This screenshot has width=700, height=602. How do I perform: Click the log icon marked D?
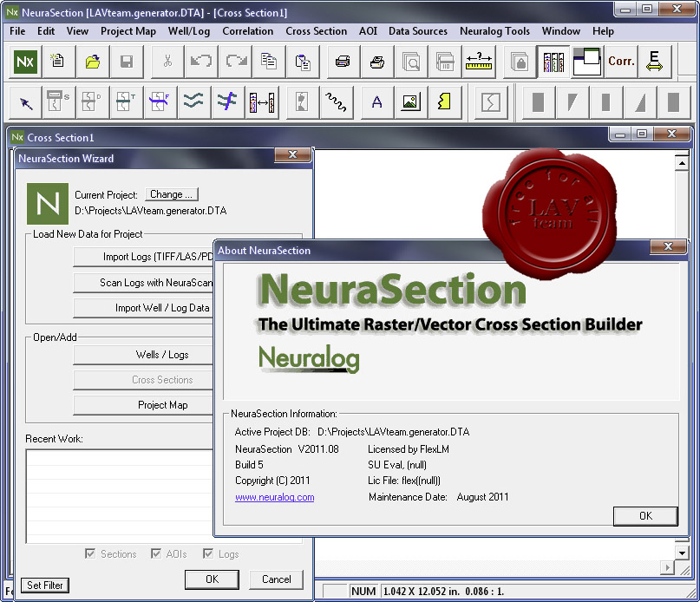pos(92,102)
